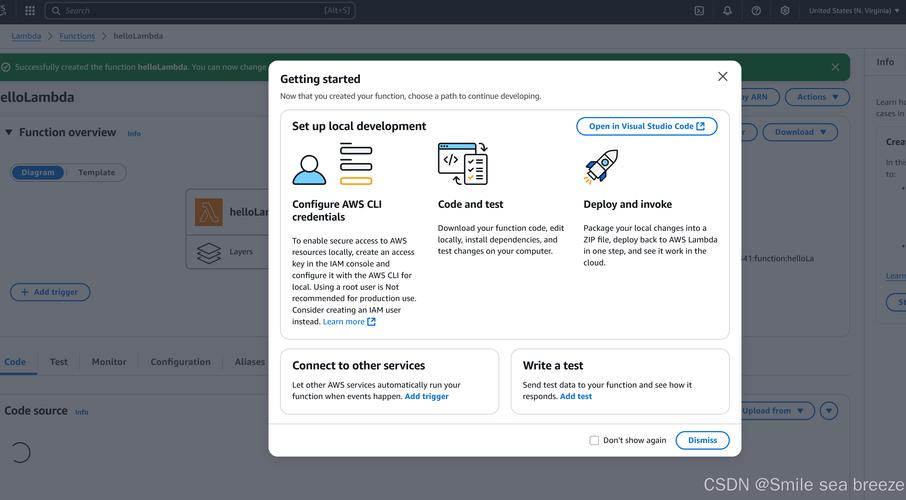This screenshot has width=906, height=500.
Task: Click the Add trigger link in dialog
Action: click(426, 396)
